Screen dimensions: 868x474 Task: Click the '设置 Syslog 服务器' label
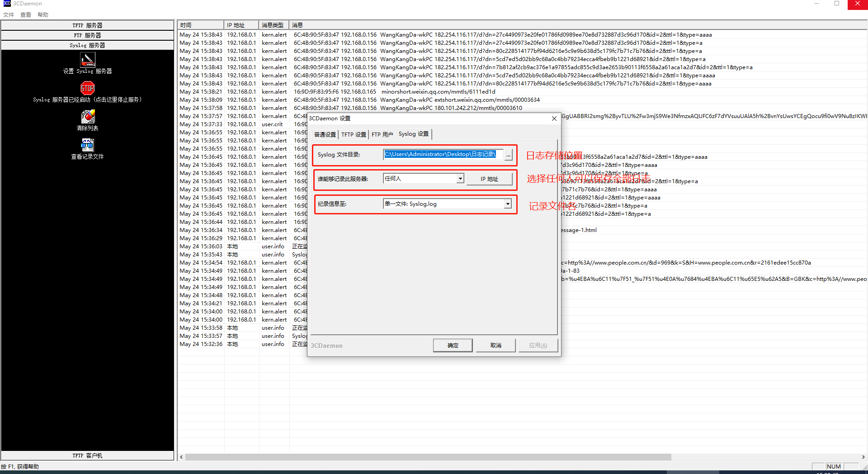[87, 71]
